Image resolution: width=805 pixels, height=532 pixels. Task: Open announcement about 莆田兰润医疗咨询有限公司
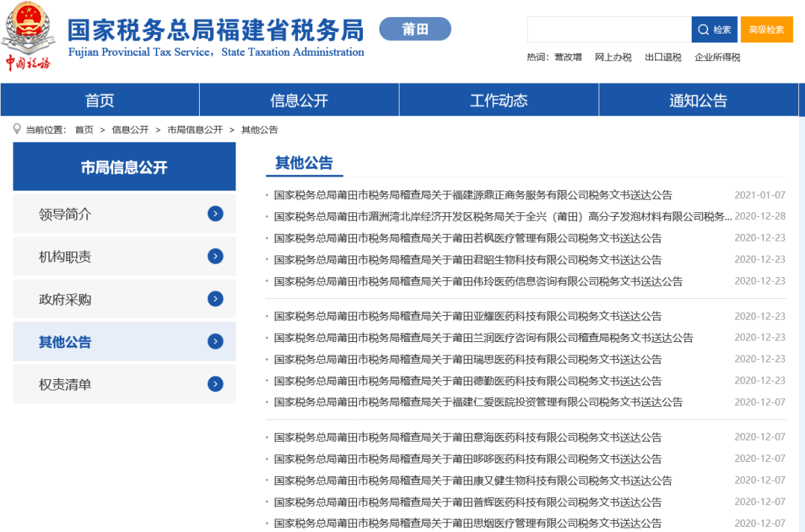coord(483,338)
